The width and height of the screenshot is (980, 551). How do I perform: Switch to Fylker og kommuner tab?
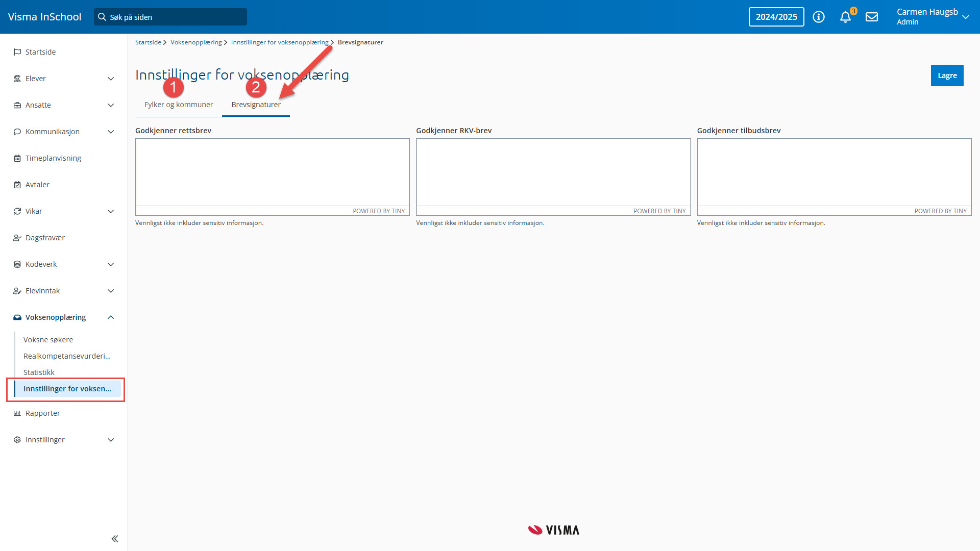179,105
